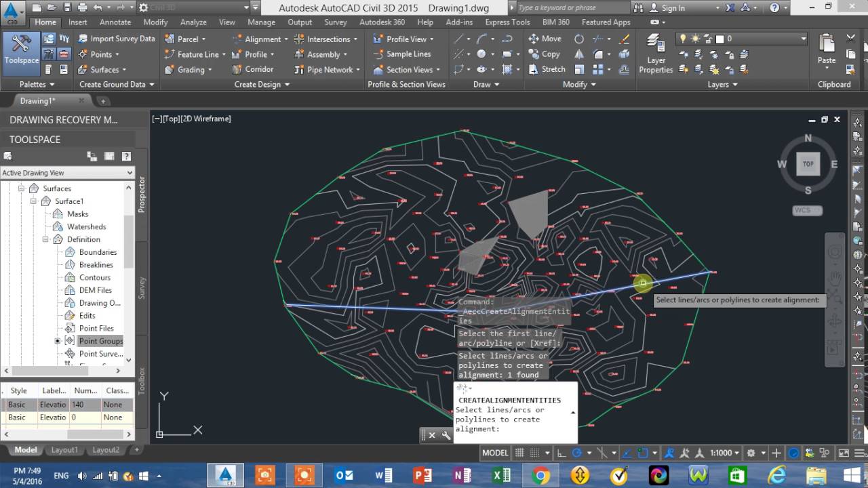Click the Match Properties brush icon
868x488 pixels.
pyautogui.click(x=852, y=70)
